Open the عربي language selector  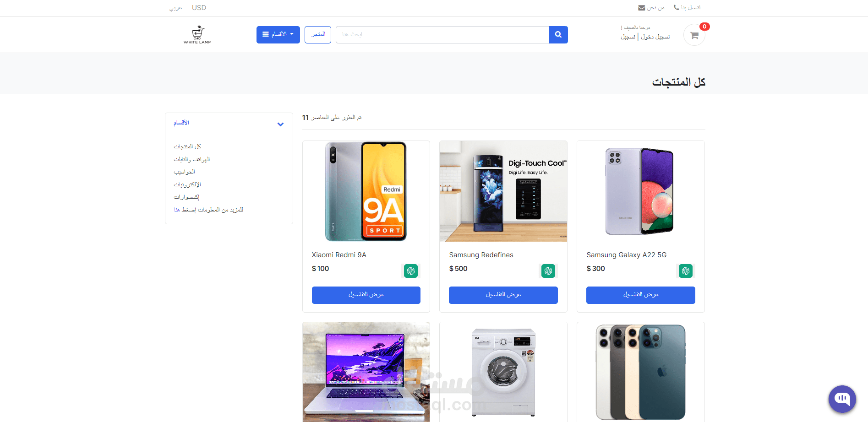click(x=176, y=8)
